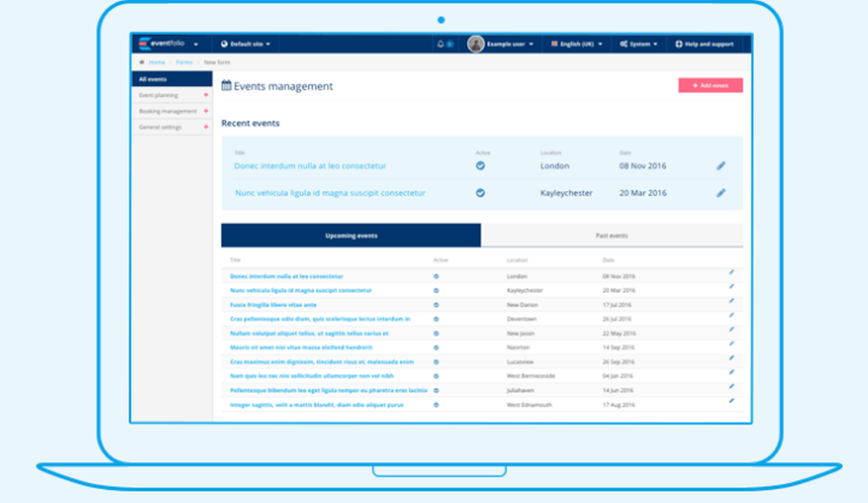The height and width of the screenshot is (503, 868).
Task: Toggle active status for Nunc vehicula event
Action: pyautogui.click(x=480, y=193)
